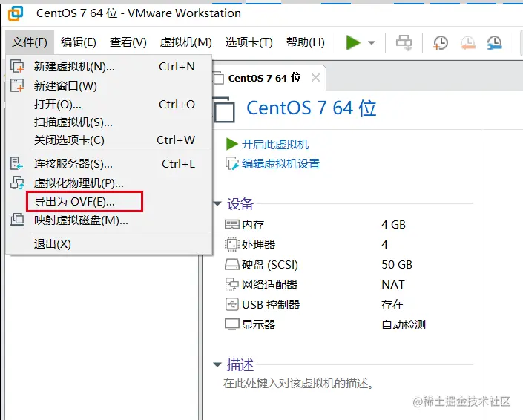Screen dimensions: 523x420
Task: Close the CentOS 7 64 位 tab
Action: 315,78
